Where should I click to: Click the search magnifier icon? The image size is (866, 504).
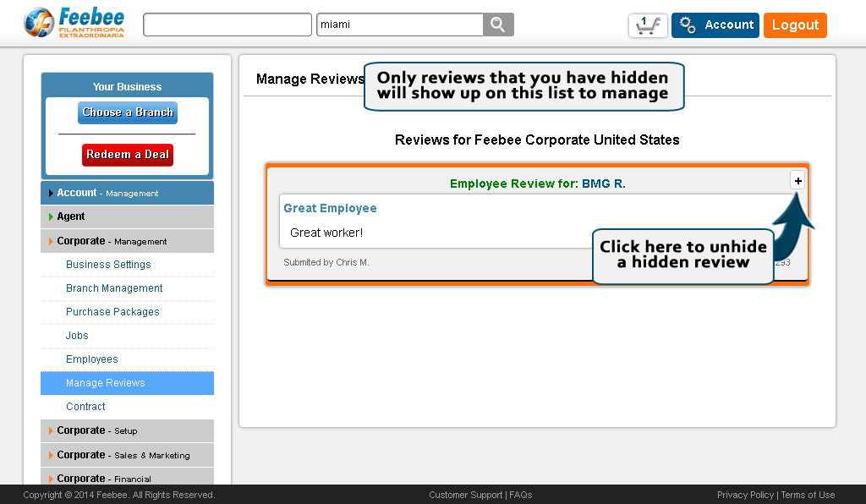point(497,25)
